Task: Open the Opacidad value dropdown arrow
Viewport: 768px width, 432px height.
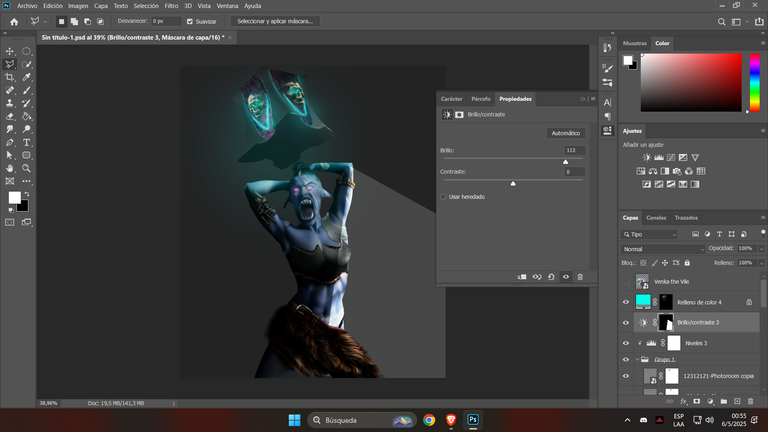Action: (761, 249)
